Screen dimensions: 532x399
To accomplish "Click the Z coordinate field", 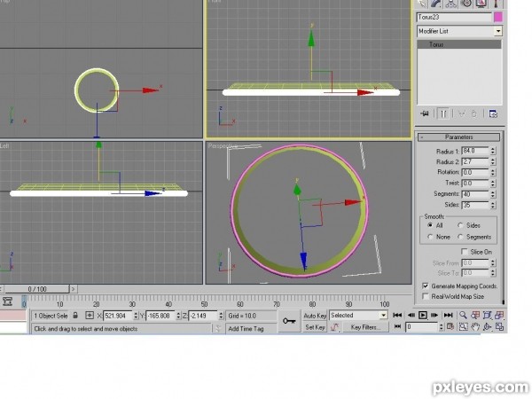I will [x=203, y=316].
